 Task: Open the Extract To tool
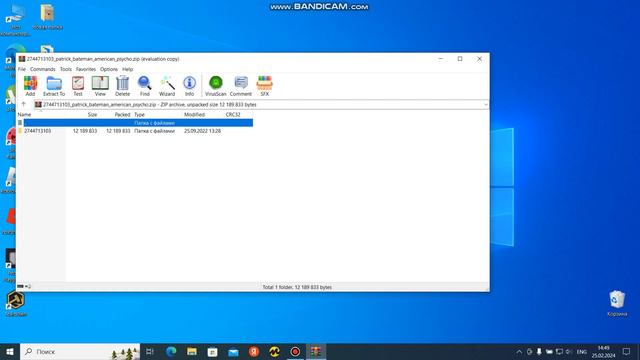point(54,86)
